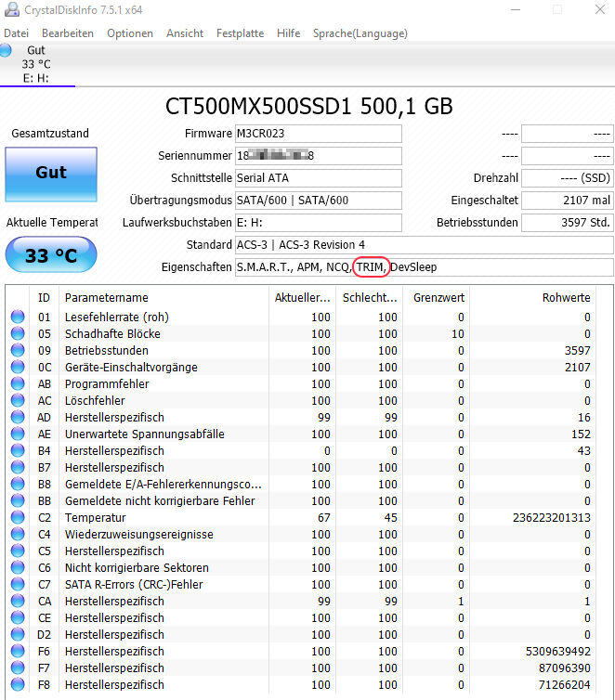
Task: Click the Betriebsstunden field 3597 Std.
Action: 568,223
